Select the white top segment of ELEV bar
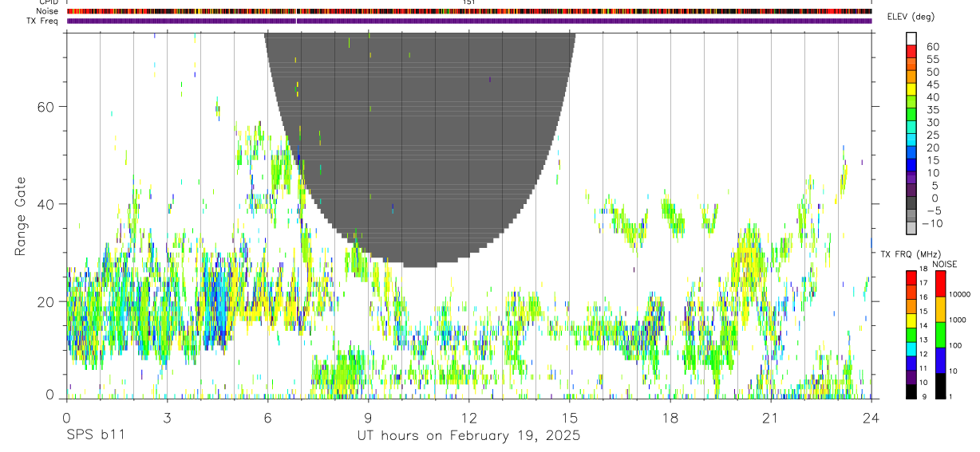The image size is (980, 452). click(911, 38)
